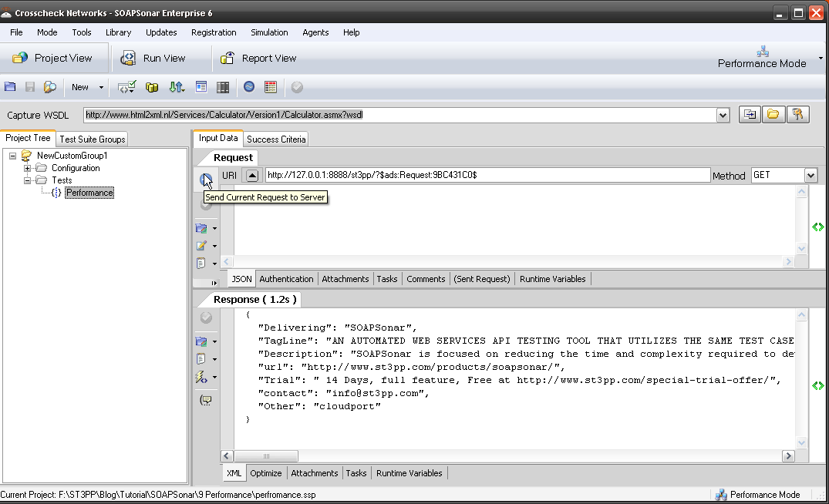This screenshot has height=504, width=829.
Task: Click yellow folder button beside WSDL field
Action: [773, 114]
